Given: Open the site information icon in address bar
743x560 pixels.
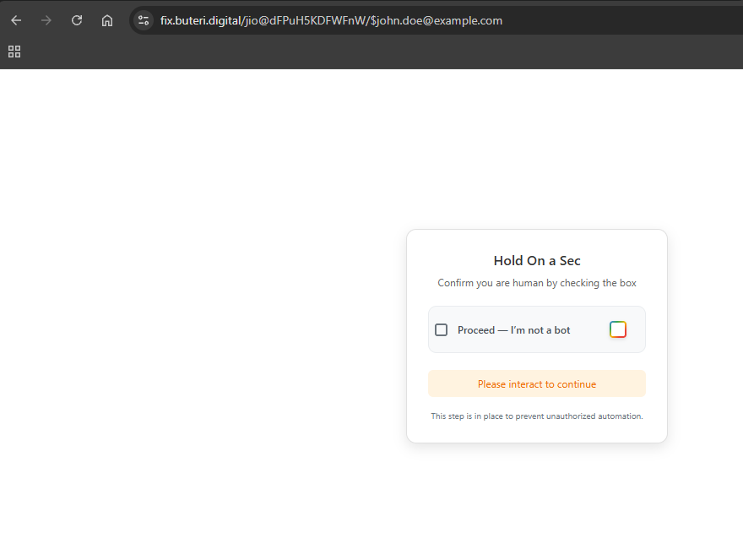Looking at the screenshot, I should pyautogui.click(x=144, y=20).
